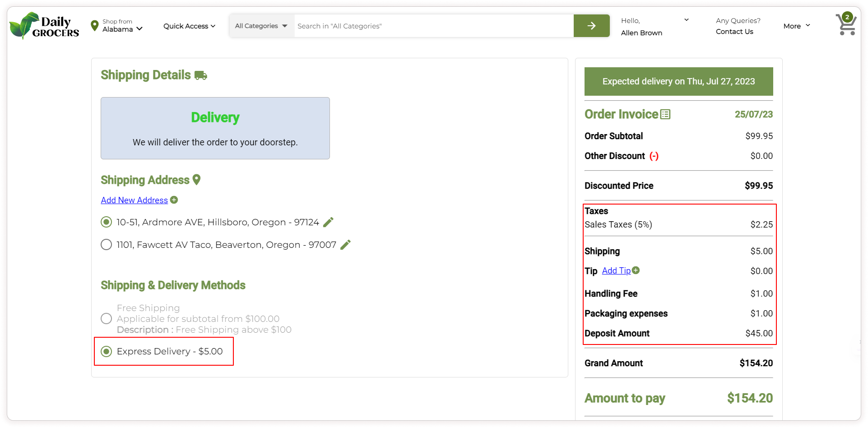Edit the Fawcett AV address pencil icon
Viewport: 868px width, 428px height.
[x=346, y=245]
